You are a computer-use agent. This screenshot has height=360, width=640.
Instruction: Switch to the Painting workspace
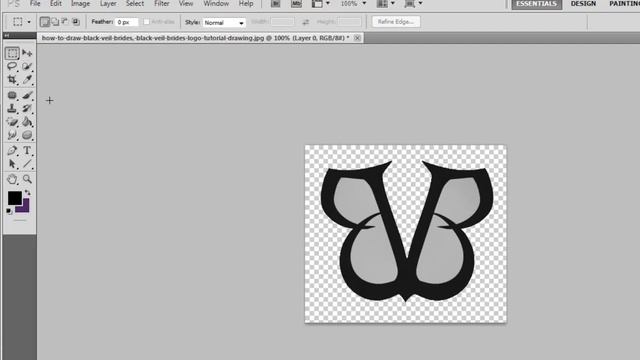624,4
